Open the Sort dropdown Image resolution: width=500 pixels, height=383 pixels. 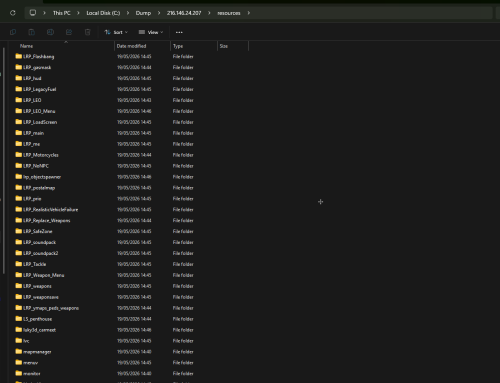116,32
